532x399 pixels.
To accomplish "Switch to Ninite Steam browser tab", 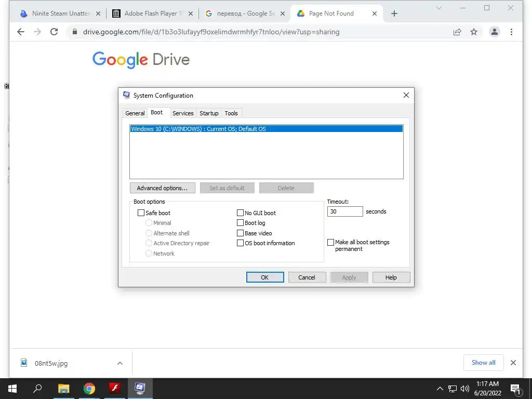I will tap(60, 14).
